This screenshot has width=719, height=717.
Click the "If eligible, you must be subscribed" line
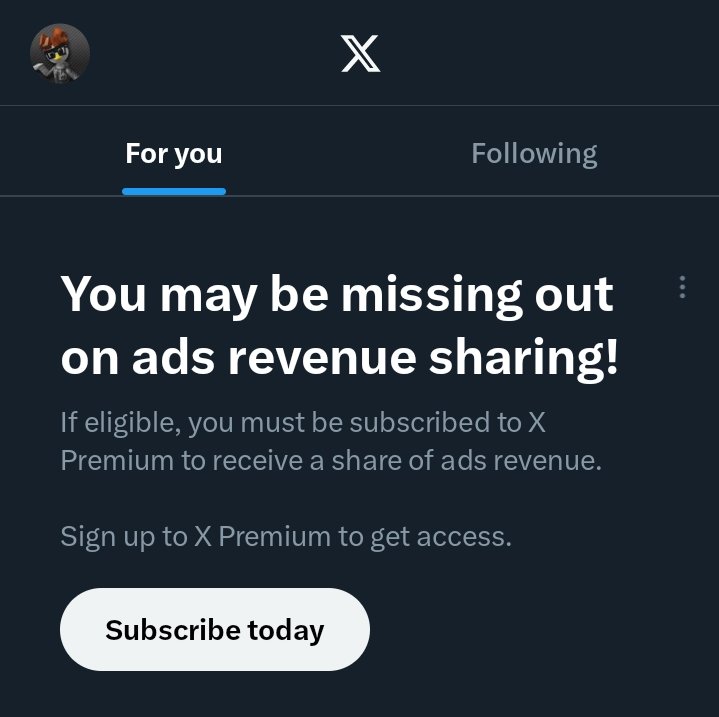point(302,422)
